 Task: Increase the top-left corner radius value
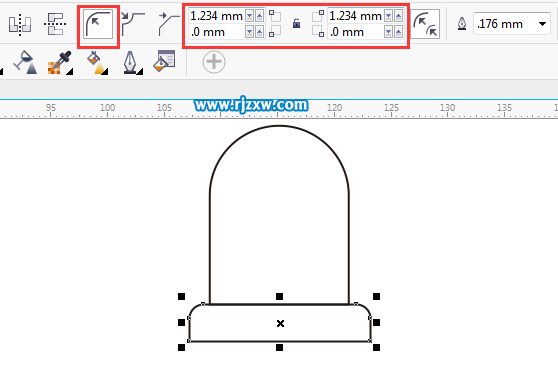tap(260, 16)
